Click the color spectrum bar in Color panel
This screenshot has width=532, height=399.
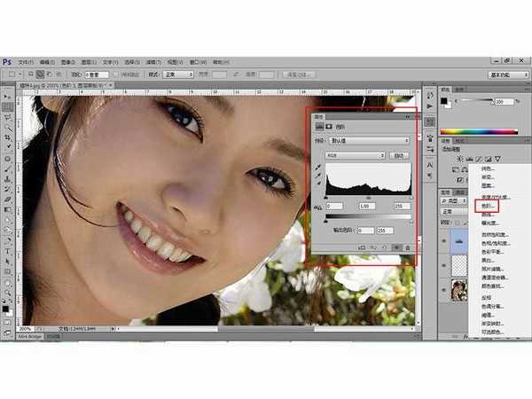[481, 131]
